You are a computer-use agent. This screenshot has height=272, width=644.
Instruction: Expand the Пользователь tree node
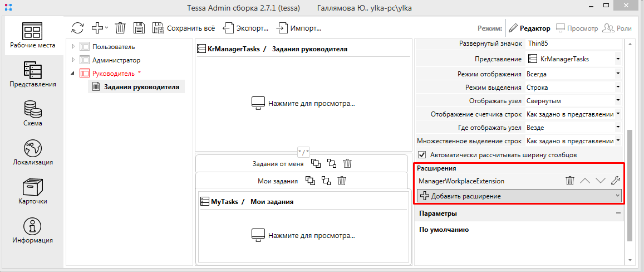[72, 47]
